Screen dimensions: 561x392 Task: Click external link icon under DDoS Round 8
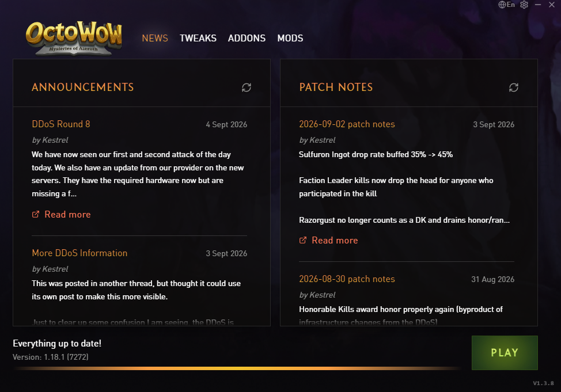(x=36, y=214)
